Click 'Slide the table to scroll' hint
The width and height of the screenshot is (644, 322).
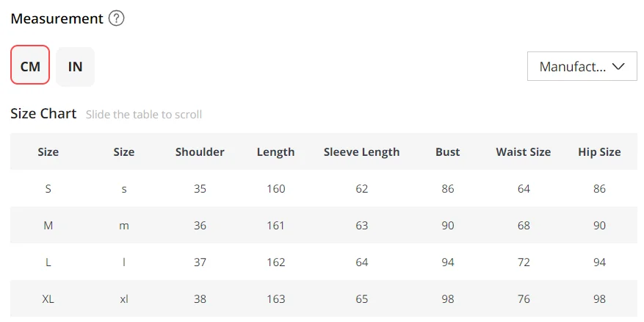point(144,115)
